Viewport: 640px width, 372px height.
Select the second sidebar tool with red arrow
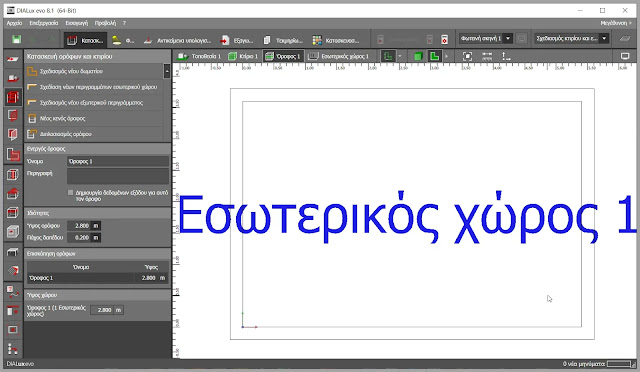(x=13, y=78)
